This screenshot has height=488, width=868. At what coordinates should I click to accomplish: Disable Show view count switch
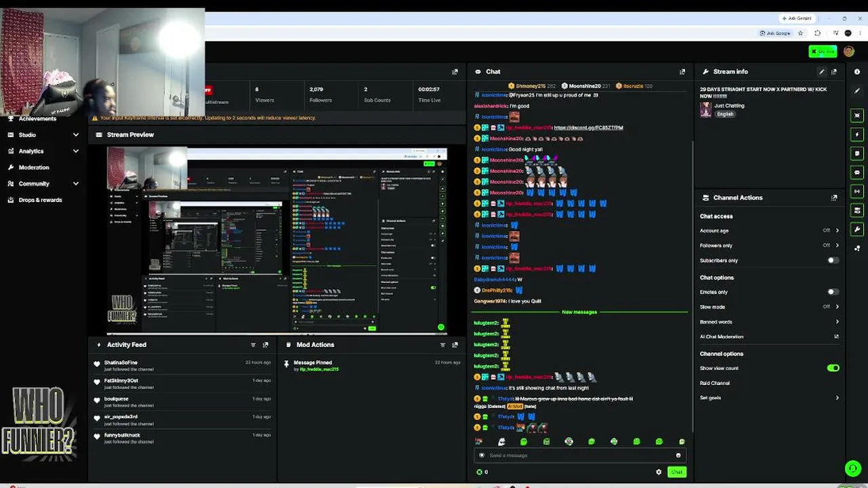(833, 368)
